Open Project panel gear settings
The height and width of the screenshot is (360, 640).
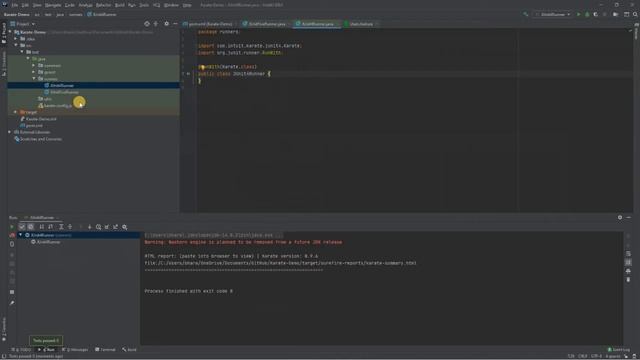coord(167,24)
